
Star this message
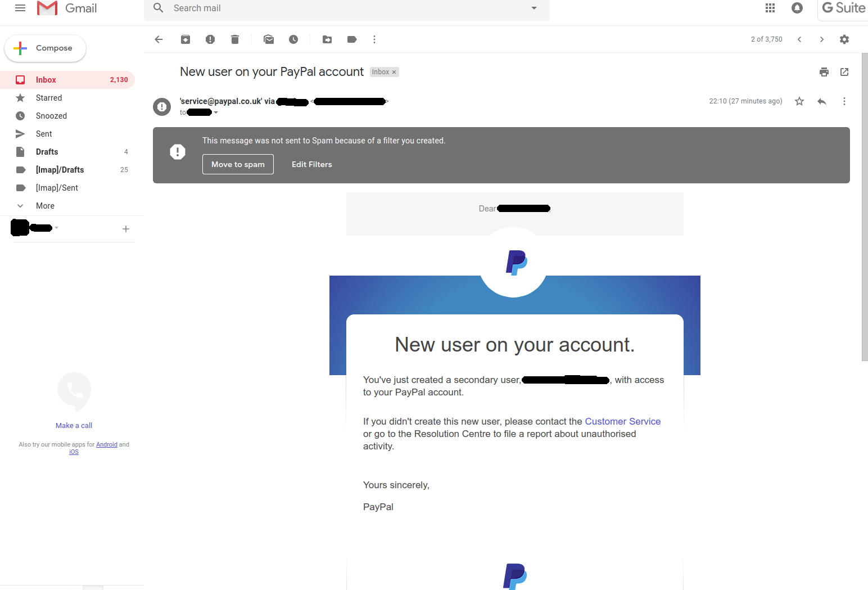(x=799, y=101)
